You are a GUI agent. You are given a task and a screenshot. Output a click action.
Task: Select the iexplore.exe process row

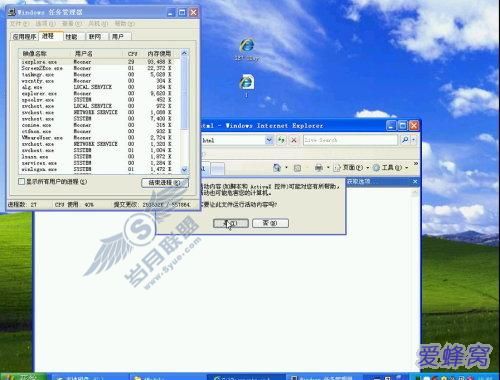(x=100, y=62)
